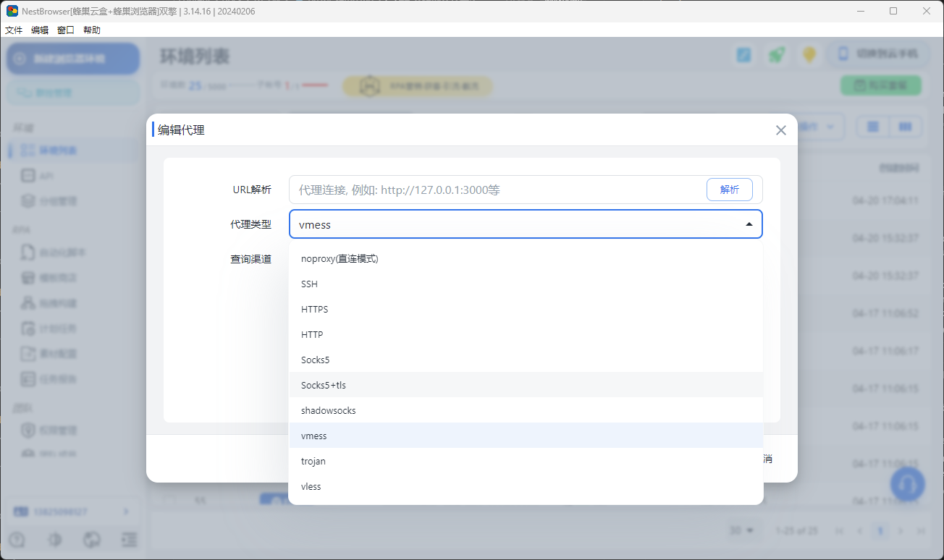Screen dimensions: 944x560
Task: Open the headset customer-support icon at bottom right
Action: 907,484
